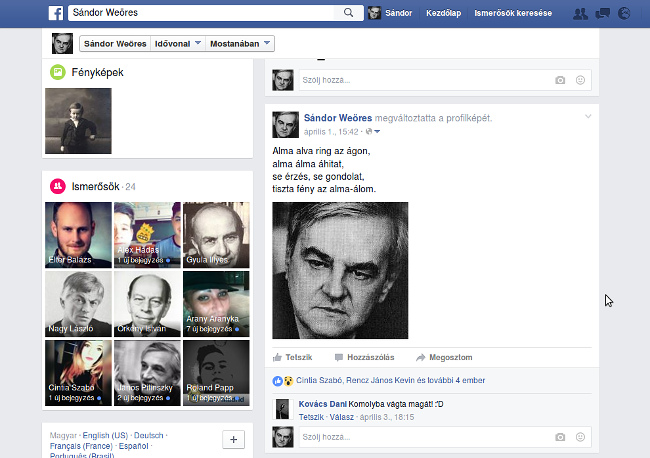Open the large profile picture in post
This screenshot has height=458, width=650.
tap(340, 270)
